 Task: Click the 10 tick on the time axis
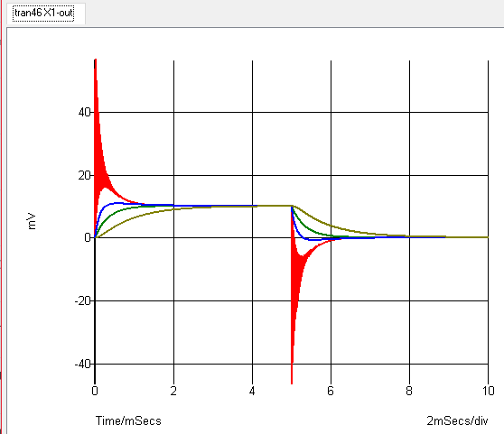(488, 391)
